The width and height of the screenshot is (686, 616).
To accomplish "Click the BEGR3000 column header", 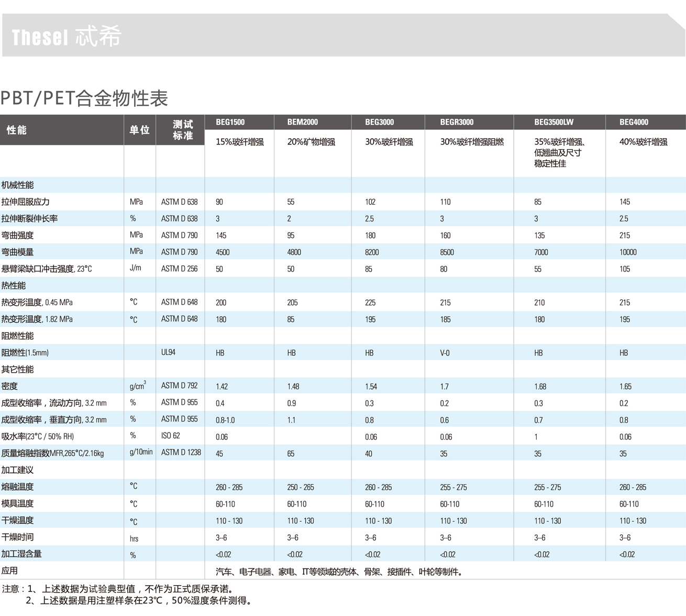I will pos(457,122).
